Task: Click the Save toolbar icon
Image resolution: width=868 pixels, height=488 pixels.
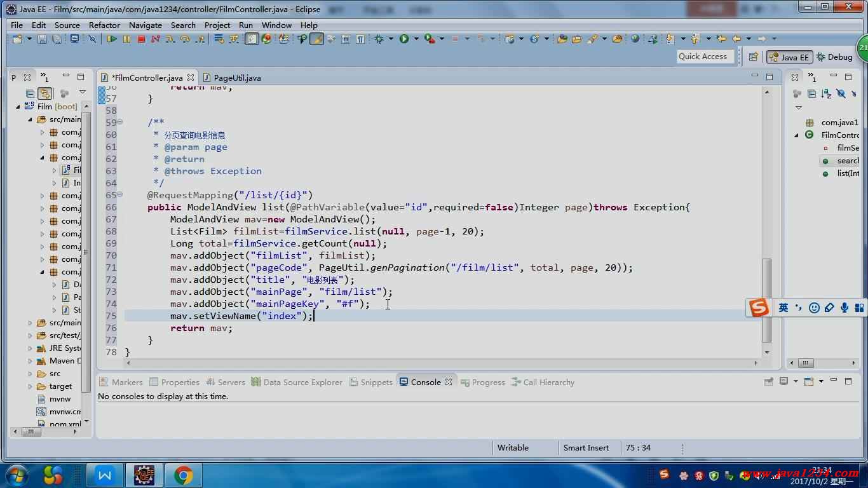Action: pyautogui.click(x=42, y=39)
